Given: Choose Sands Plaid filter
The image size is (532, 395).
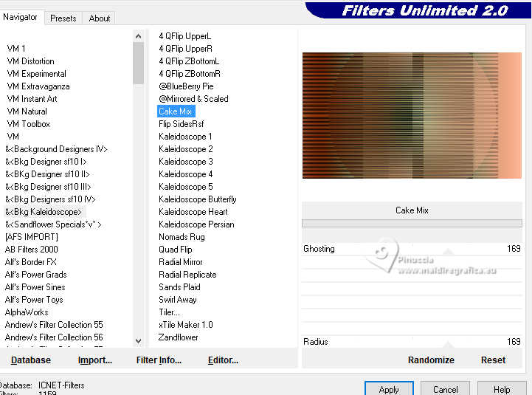Looking at the screenshot, I should tap(179, 287).
